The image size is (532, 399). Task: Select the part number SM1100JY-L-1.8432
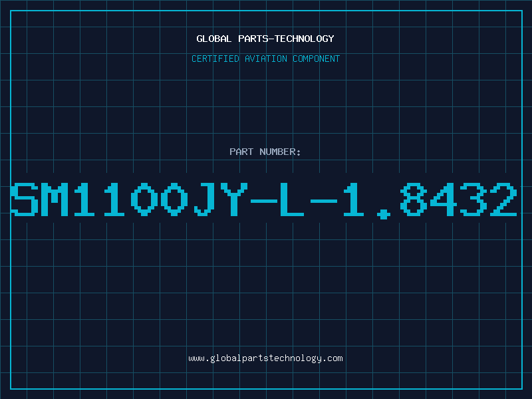(264, 200)
